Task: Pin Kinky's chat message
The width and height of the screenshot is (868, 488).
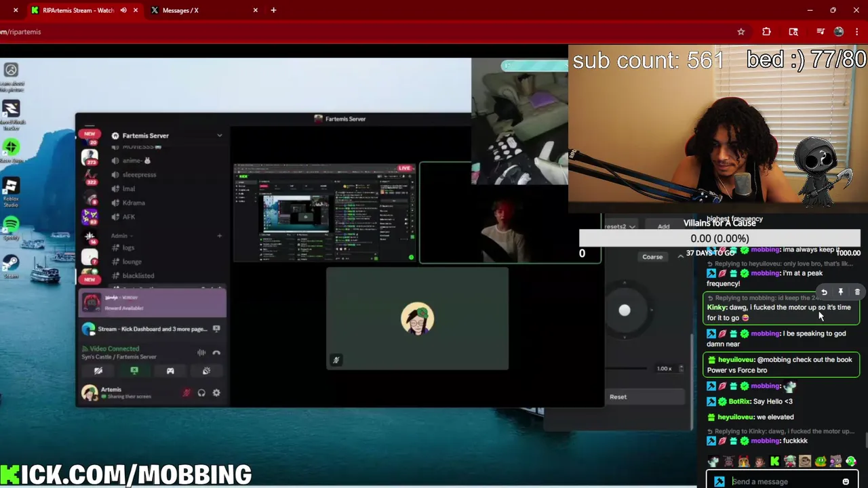Action: click(840, 292)
